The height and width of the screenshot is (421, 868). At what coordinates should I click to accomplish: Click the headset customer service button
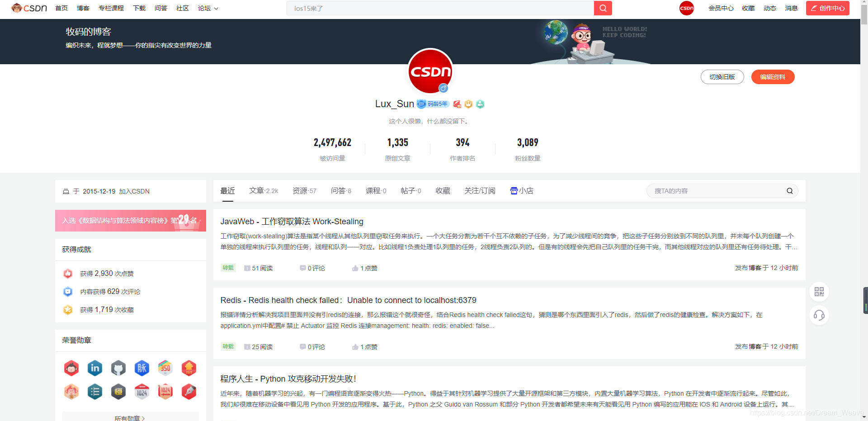[819, 315]
